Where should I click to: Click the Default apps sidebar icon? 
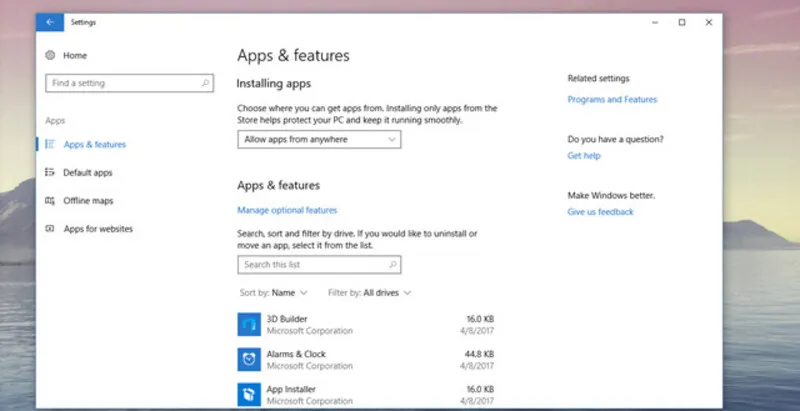[50, 173]
